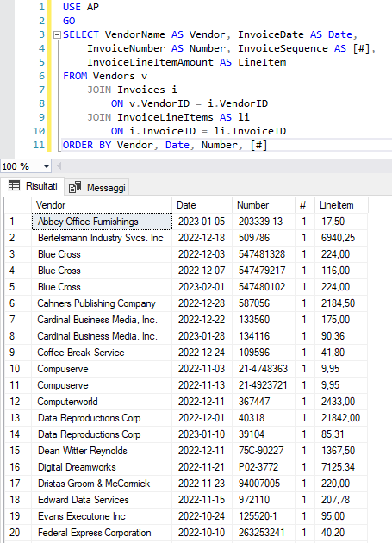Select the LineItem column header
This screenshot has height=543, width=392.
pos(341,205)
